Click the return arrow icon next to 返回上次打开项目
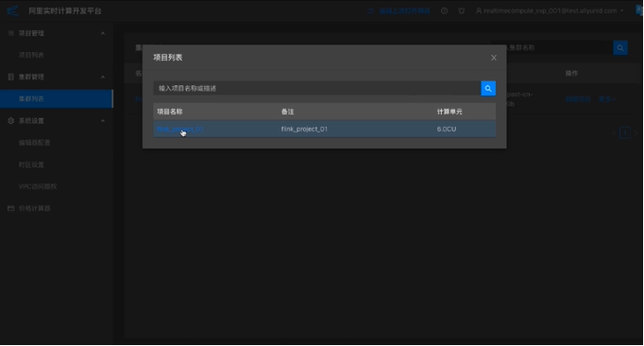Image resolution: width=644 pixels, height=346 pixels. pyautogui.click(x=371, y=11)
